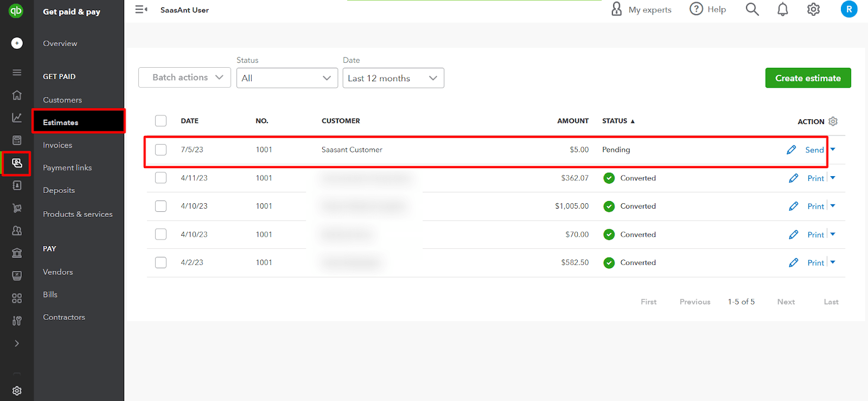Image resolution: width=868 pixels, height=401 pixels.
Task: Open the shopping cart commerce icon
Action: click(x=17, y=208)
